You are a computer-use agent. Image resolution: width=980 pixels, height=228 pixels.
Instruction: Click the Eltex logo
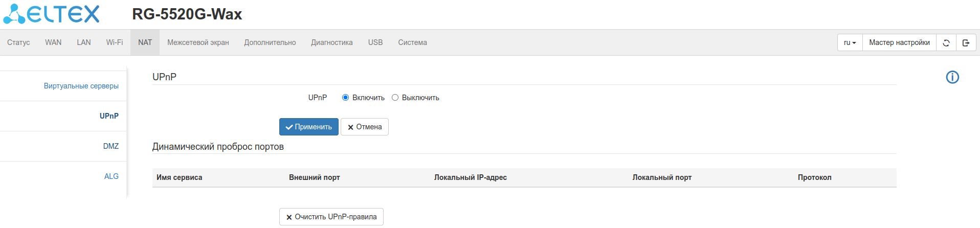tap(52, 14)
